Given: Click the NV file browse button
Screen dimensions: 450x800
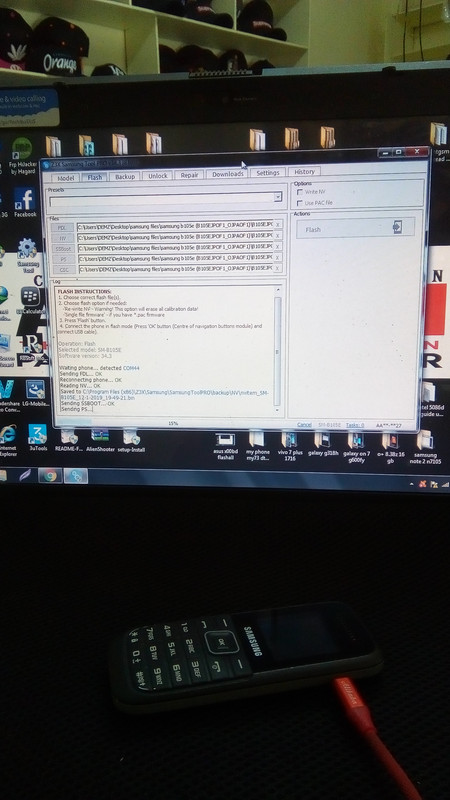Looking at the screenshot, I should click(62, 238).
